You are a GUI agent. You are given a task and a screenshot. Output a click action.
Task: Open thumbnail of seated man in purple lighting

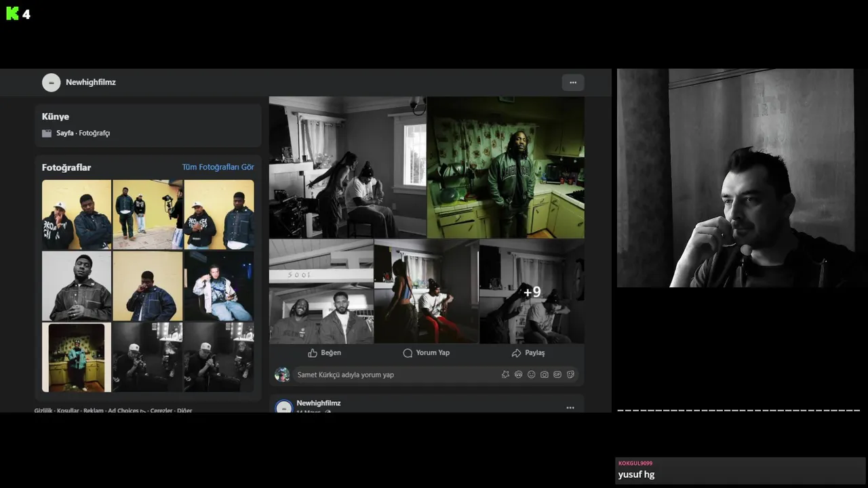tap(219, 285)
